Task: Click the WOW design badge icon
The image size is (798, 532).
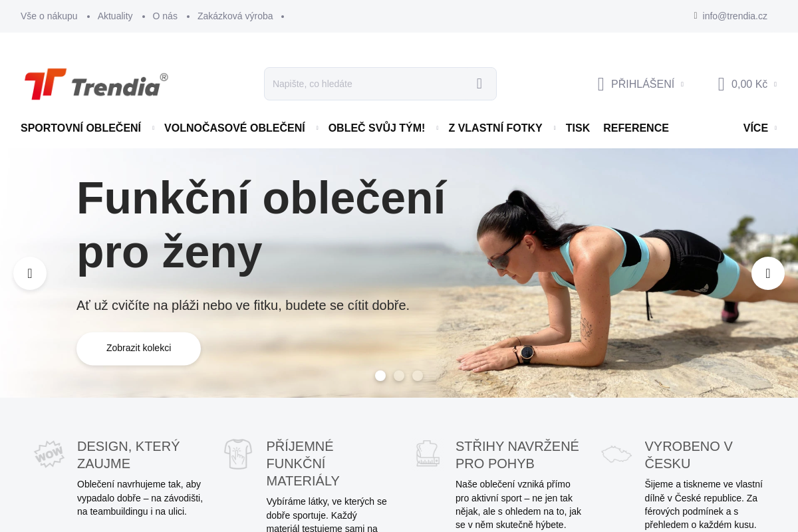Action: [49, 454]
